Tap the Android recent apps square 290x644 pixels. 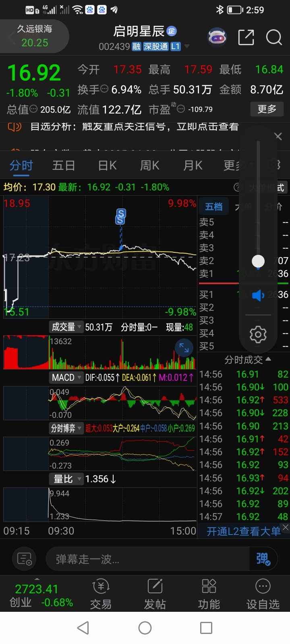pos(206,628)
